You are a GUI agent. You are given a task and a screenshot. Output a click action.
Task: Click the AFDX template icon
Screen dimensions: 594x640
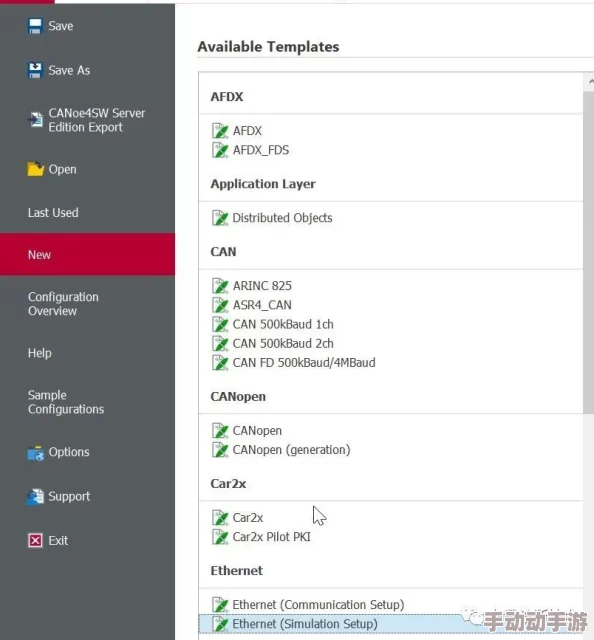click(220, 131)
